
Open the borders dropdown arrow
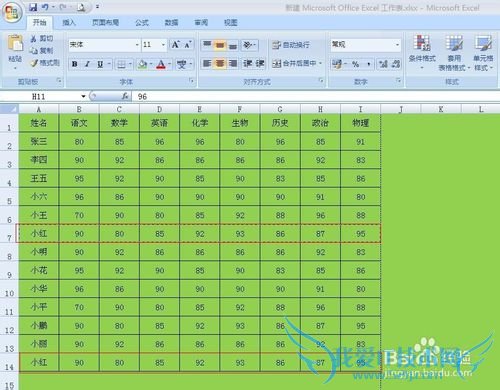point(130,64)
